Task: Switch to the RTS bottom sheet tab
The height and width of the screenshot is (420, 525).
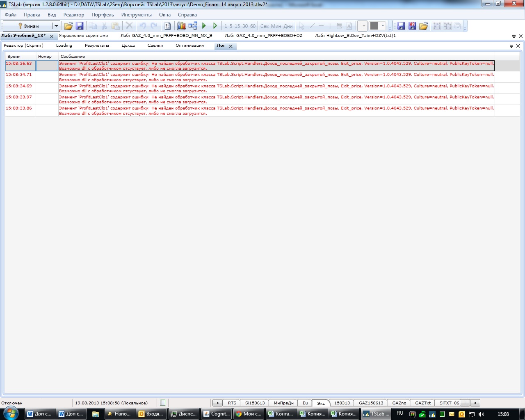Action: [x=232, y=403]
